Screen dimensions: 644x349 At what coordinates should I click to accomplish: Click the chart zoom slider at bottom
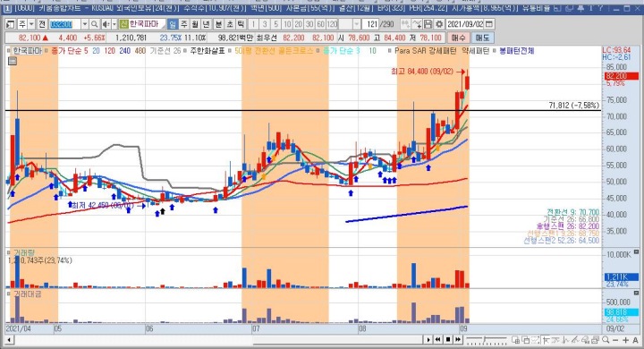pyautogui.click(x=487, y=340)
